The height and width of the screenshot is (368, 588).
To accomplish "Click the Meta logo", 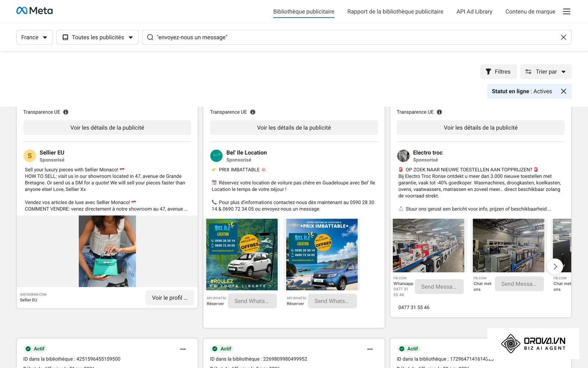I will click(x=35, y=11).
